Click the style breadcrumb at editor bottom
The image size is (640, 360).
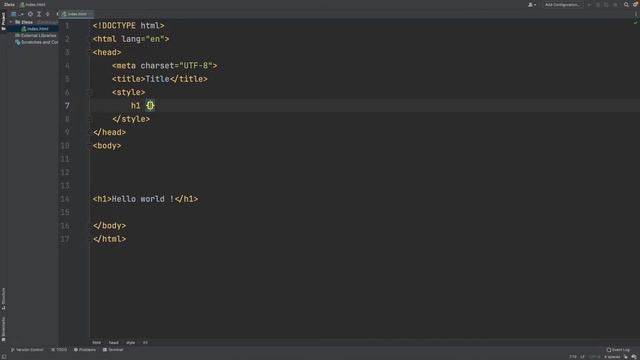click(x=131, y=343)
